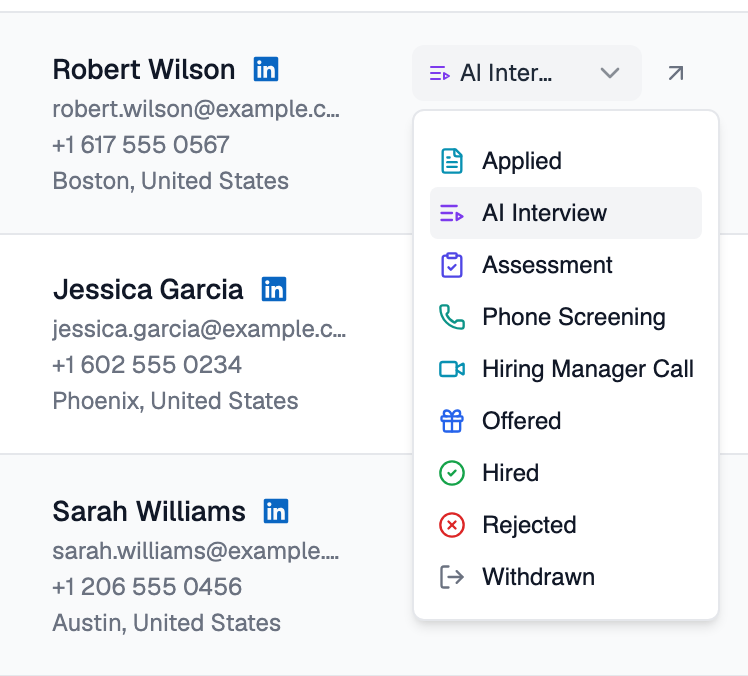Click the Applied document icon
This screenshot has width=748, height=676.
(451, 161)
